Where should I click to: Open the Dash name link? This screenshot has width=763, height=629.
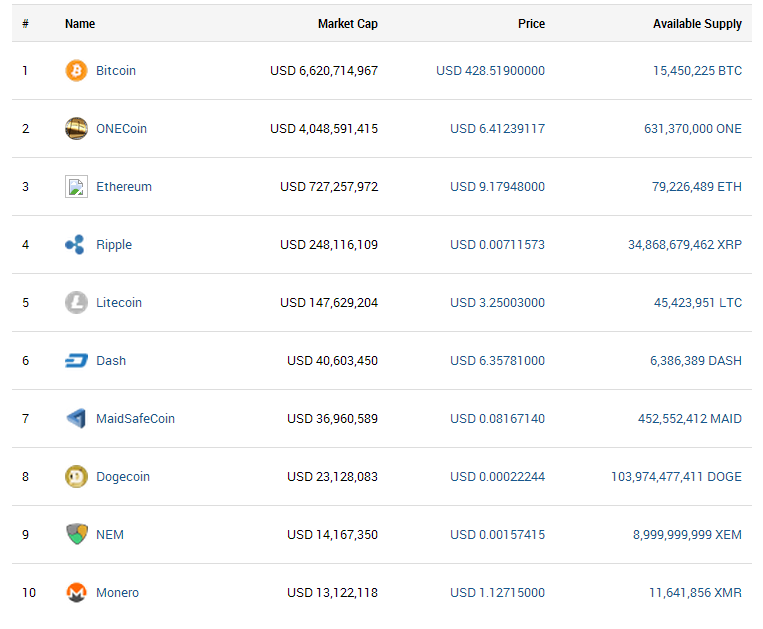pyautogui.click(x=111, y=360)
